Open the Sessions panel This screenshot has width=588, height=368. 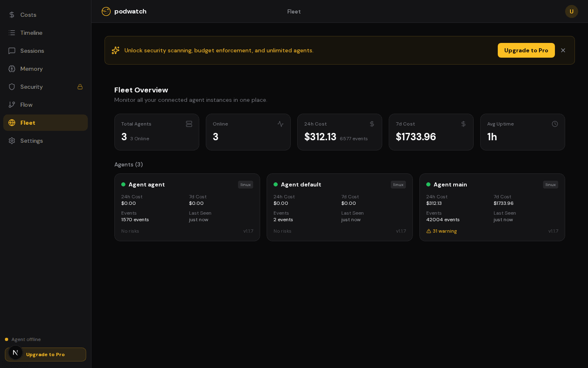point(32,51)
